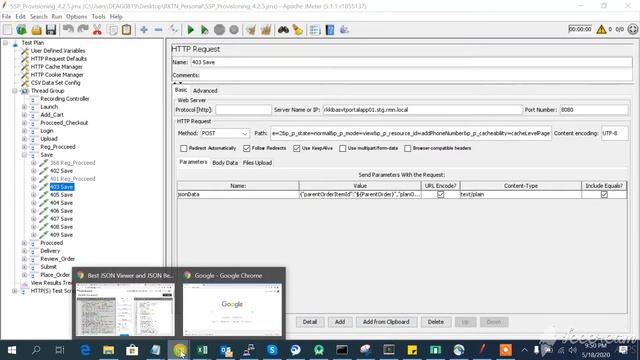
Task: Open the Best JSON Viewer Chrome preview thumbnail
Action: click(125, 310)
